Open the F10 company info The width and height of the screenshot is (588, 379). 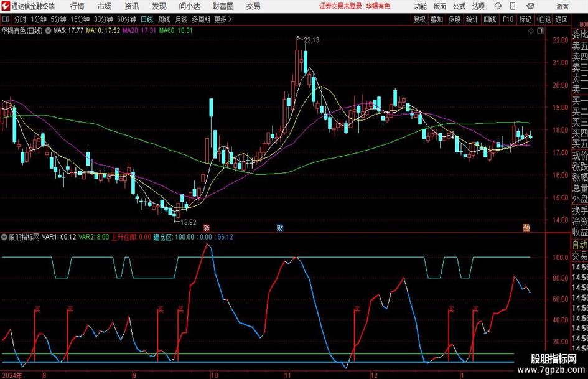pyautogui.click(x=508, y=19)
